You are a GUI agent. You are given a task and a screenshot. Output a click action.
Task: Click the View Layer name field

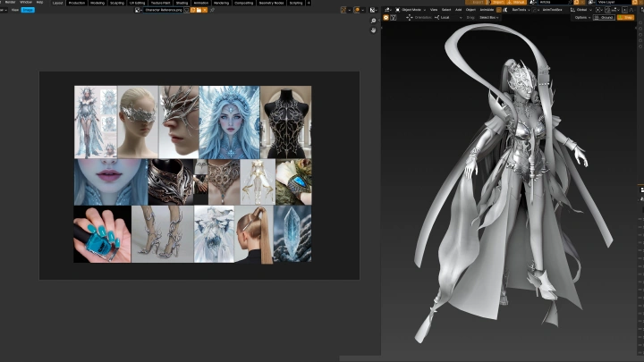tap(614, 2)
